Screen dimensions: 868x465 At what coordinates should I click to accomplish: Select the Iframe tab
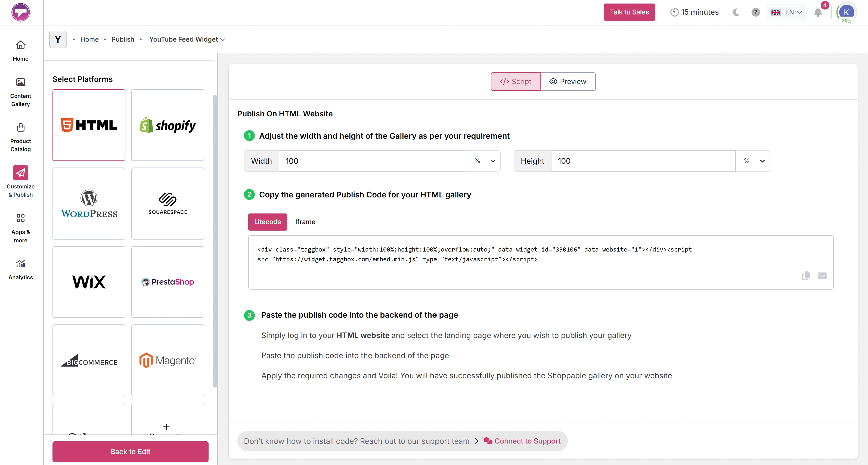(x=305, y=222)
